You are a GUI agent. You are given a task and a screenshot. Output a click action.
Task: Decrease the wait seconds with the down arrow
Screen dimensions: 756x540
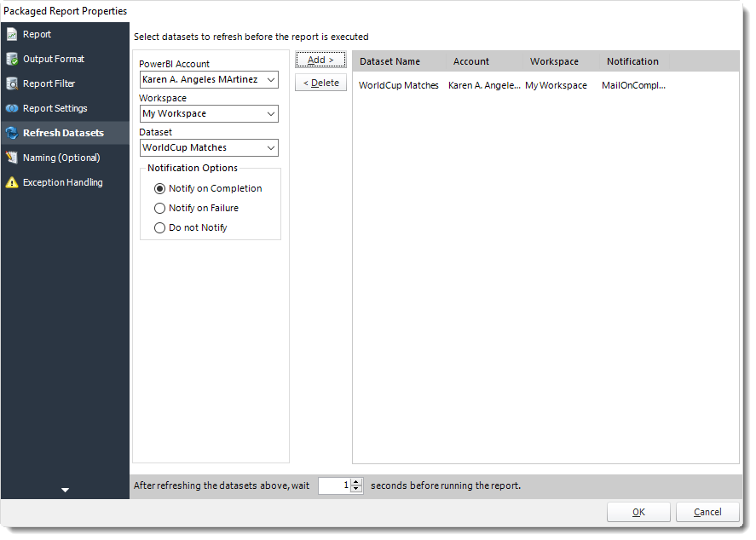coord(356,489)
